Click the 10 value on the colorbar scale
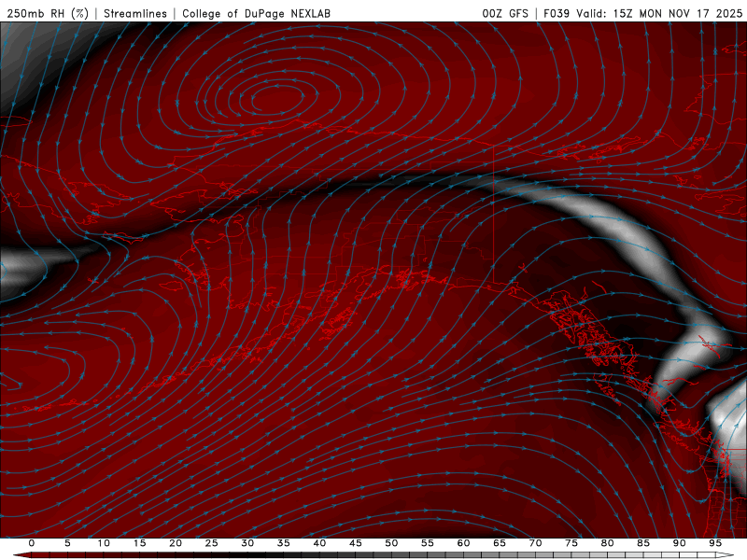 104,543
